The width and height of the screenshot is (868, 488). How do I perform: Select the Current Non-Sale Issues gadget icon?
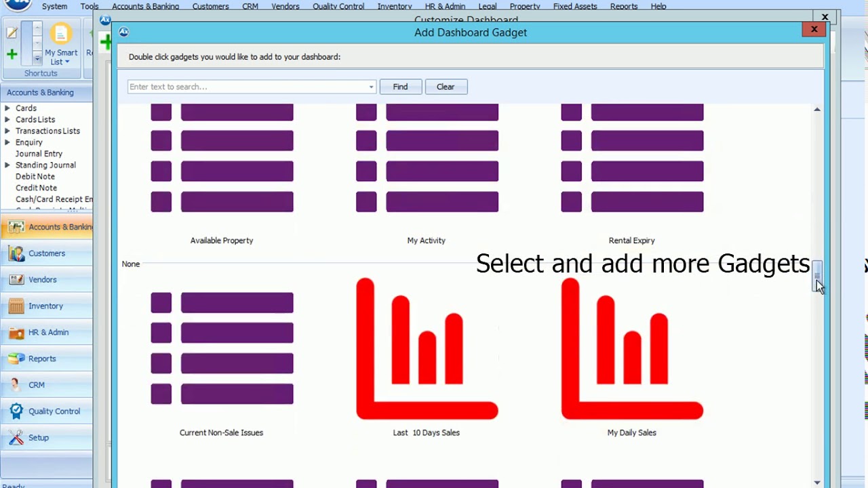(222, 348)
